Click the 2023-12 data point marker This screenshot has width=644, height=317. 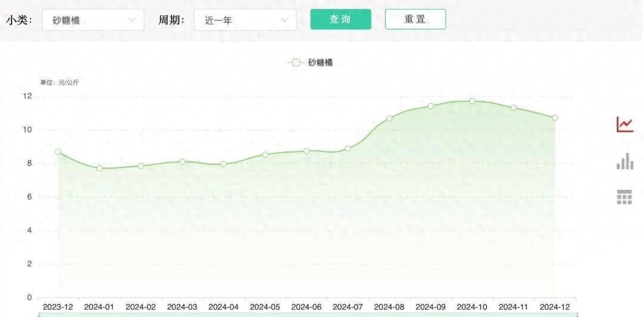pos(58,152)
